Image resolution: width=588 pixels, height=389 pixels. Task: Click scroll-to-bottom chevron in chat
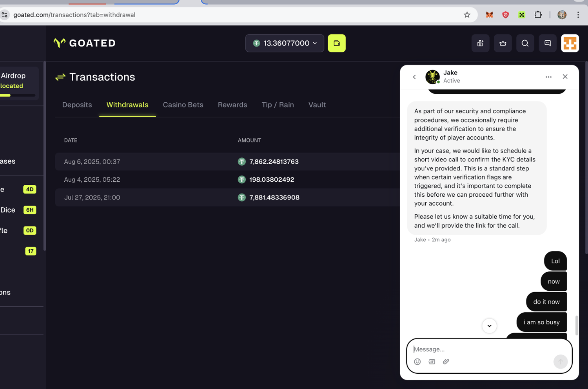[x=489, y=326]
